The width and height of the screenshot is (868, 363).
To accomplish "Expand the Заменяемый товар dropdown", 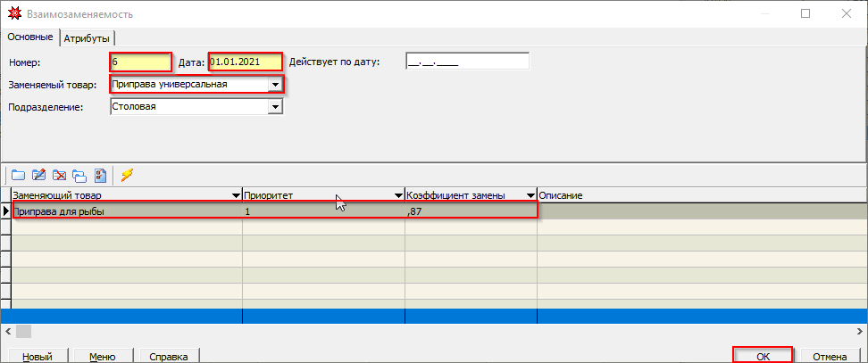I will coord(276,85).
